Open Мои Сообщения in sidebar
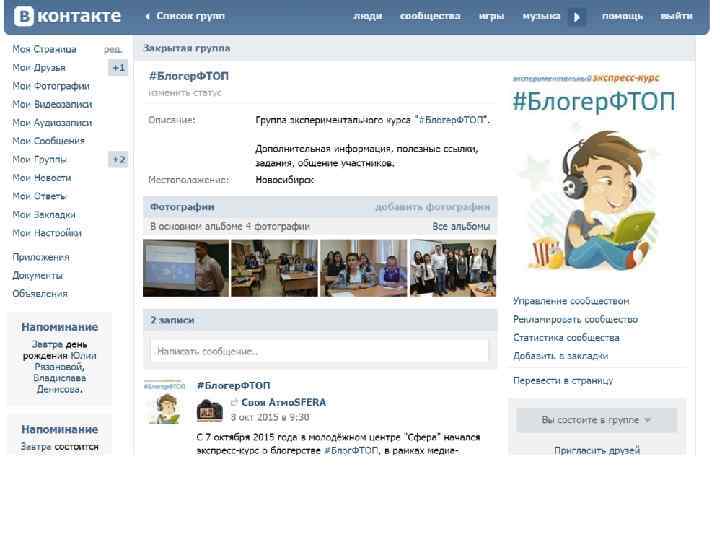 point(49,141)
